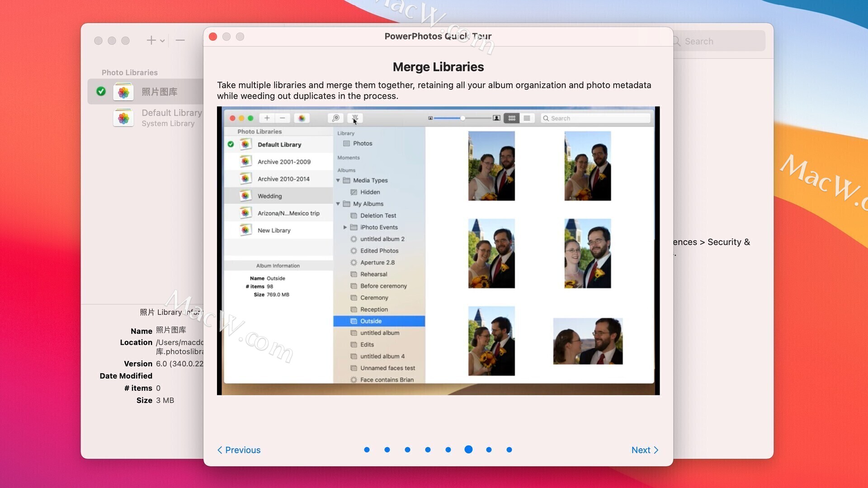Click the Size value 3 MB
The width and height of the screenshot is (868, 488).
pos(165,400)
